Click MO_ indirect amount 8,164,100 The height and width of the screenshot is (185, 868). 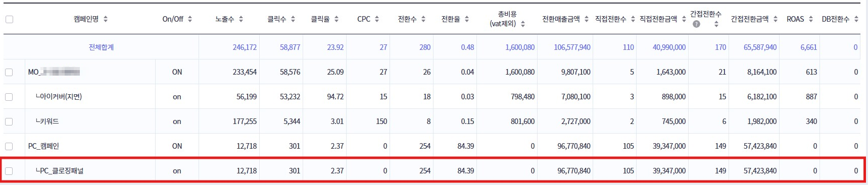(762, 72)
